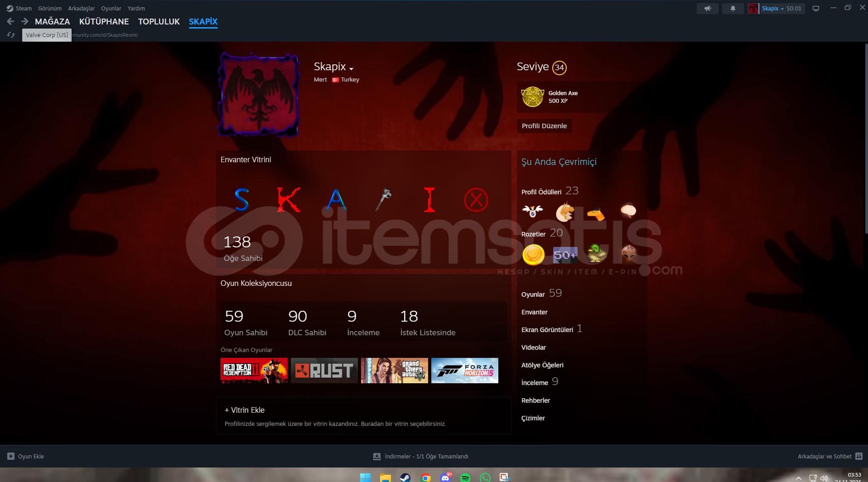The image size is (868, 482).
Task: Open the Skapix account menu dropdown
Action: tap(772, 9)
